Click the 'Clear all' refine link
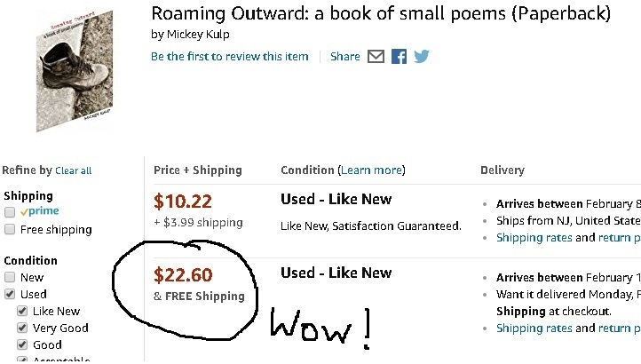The height and width of the screenshot is (364, 641). [73, 170]
